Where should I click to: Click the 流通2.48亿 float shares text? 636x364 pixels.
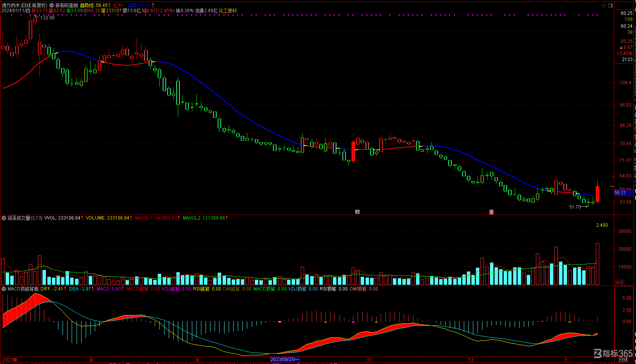(x=206, y=11)
